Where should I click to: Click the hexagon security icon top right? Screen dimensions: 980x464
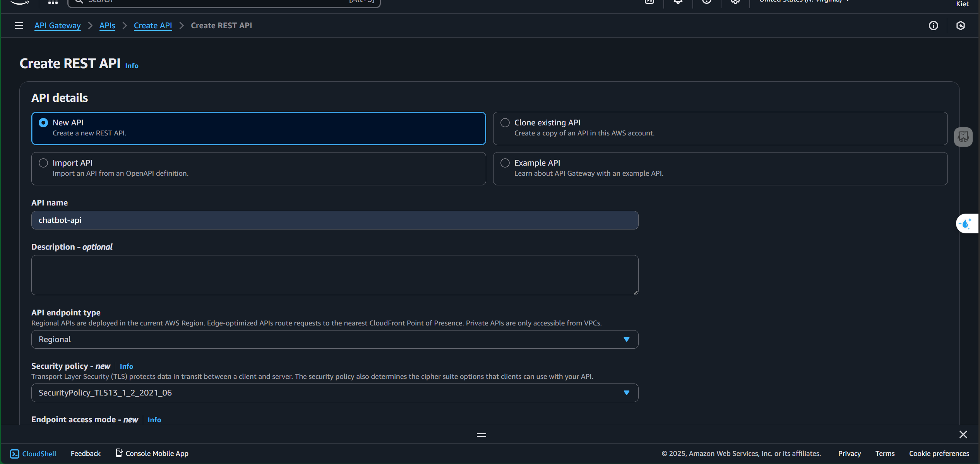[960, 26]
